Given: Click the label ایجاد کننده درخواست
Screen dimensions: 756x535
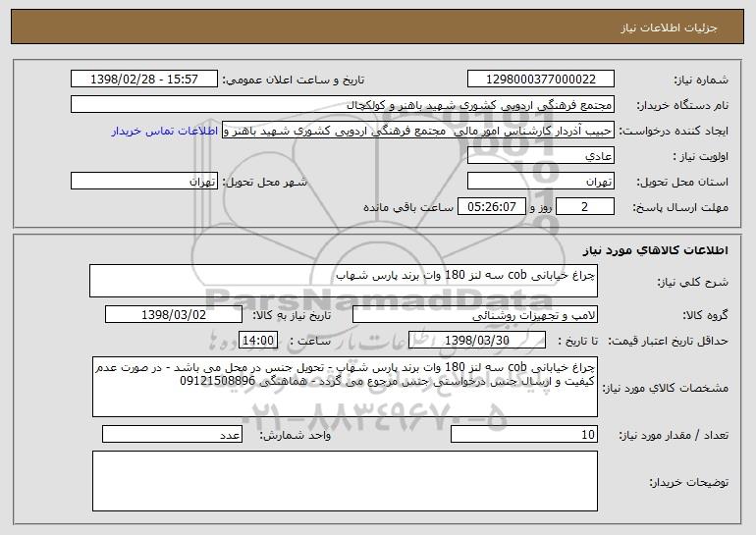Looking at the screenshot, I should (675, 132).
